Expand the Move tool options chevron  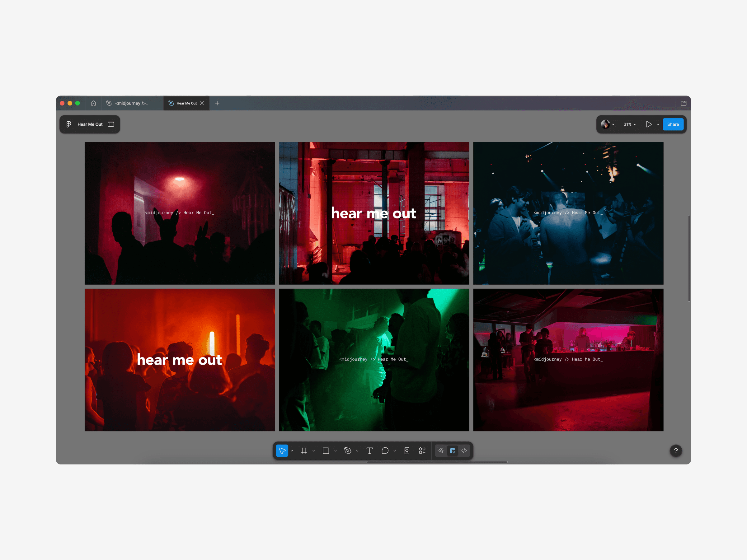point(292,451)
